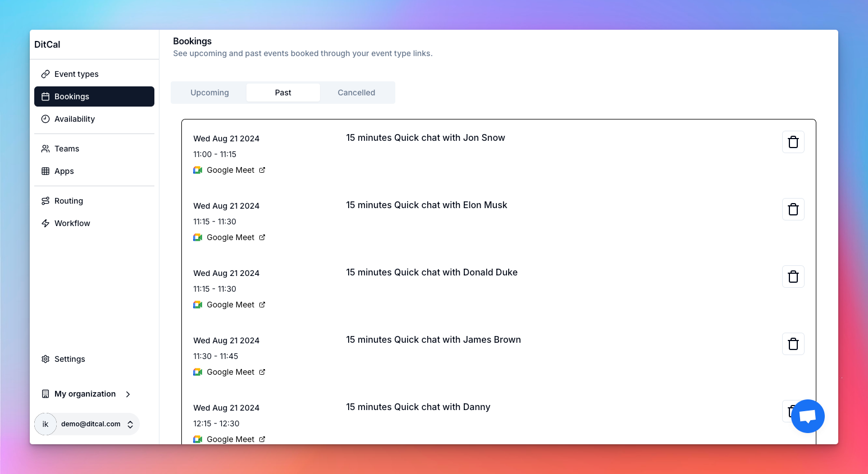Switch to the Upcoming tab
Screen dimensions: 868x474
[209, 93]
